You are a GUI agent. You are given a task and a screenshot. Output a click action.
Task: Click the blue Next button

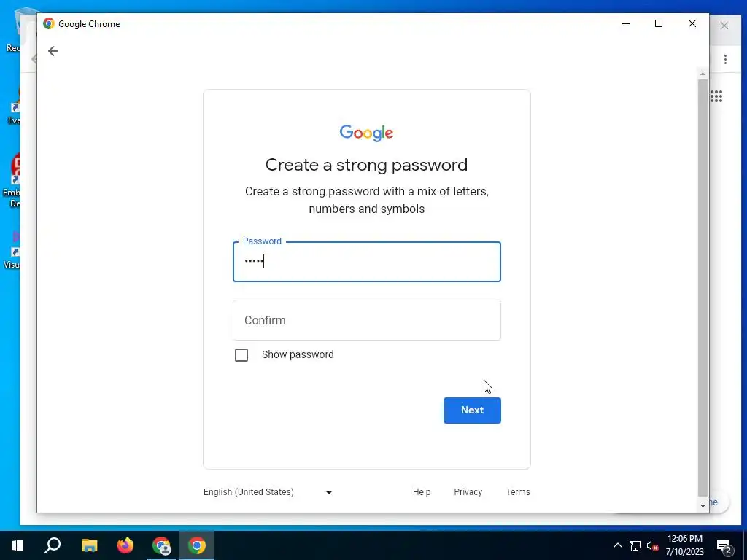472,410
